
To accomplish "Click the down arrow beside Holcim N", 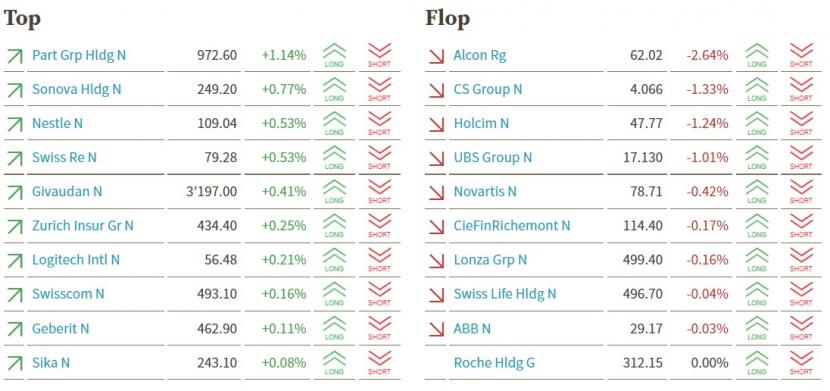I will coord(437,124).
